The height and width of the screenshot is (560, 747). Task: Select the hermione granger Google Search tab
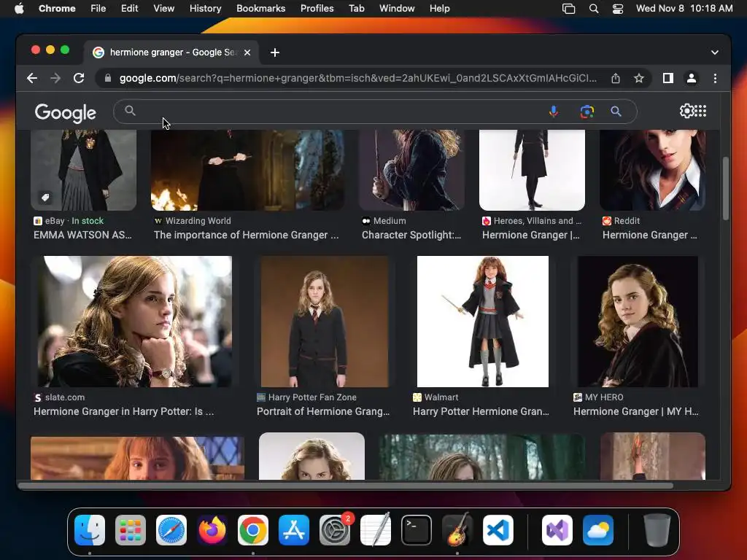point(171,52)
